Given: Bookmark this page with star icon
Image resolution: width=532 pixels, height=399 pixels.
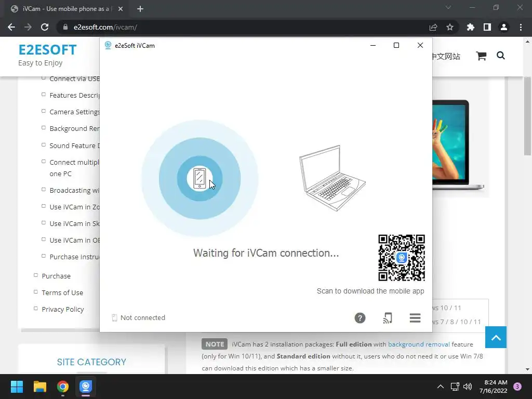Looking at the screenshot, I should point(450,27).
